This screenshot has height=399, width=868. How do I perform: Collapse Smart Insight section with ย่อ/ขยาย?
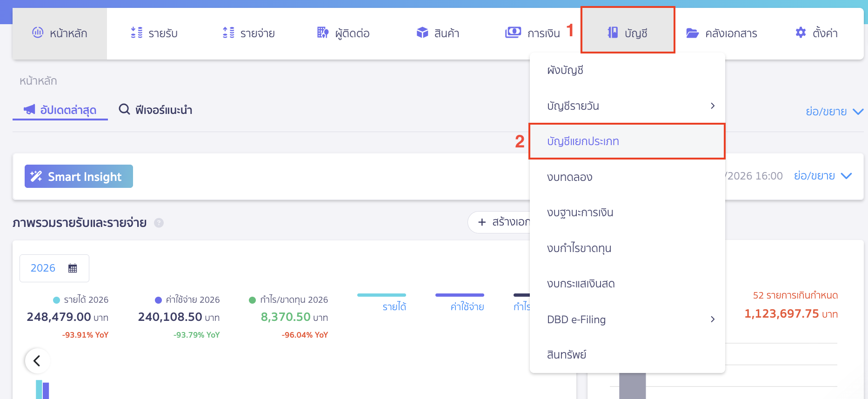click(x=822, y=176)
